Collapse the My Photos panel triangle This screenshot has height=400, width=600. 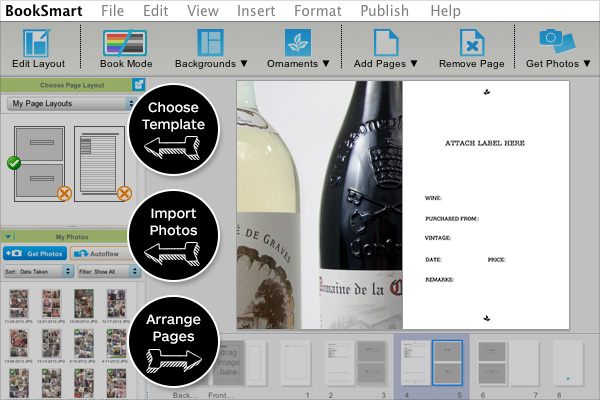(8, 237)
